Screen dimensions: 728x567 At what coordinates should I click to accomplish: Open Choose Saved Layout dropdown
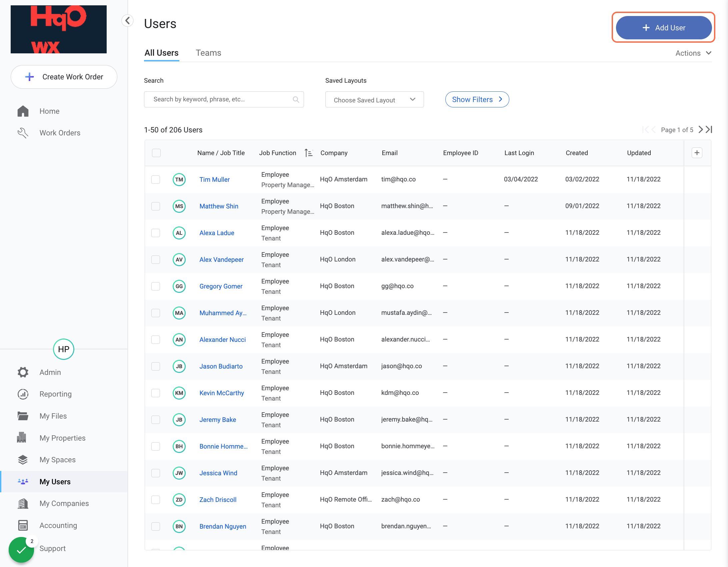pos(374,100)
